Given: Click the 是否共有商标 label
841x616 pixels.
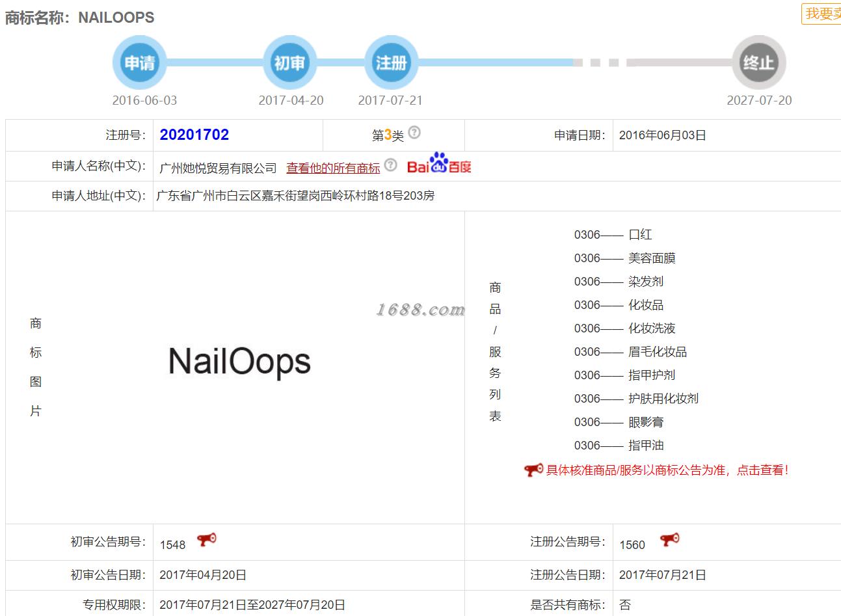Looking at the screenshot, I should [x=568, y=605].
